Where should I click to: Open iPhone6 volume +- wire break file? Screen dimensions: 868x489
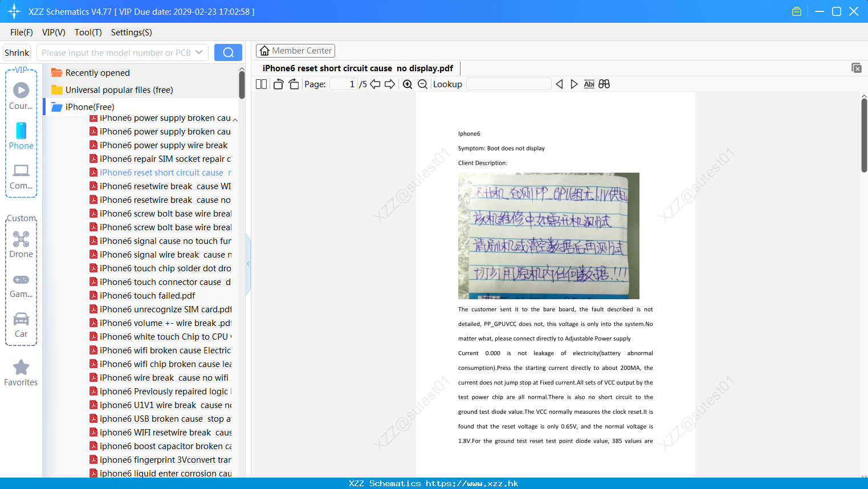pyautogui.click(x=160, y=323)
